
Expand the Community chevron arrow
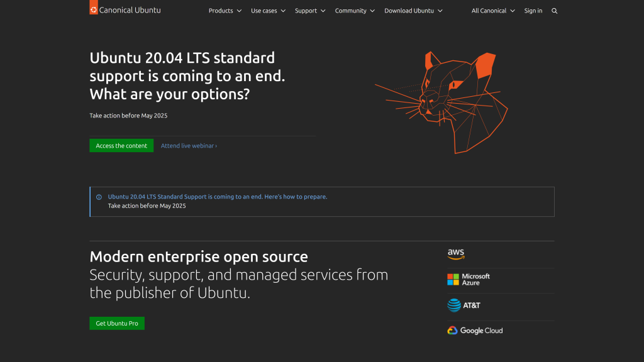click(372, 11)
